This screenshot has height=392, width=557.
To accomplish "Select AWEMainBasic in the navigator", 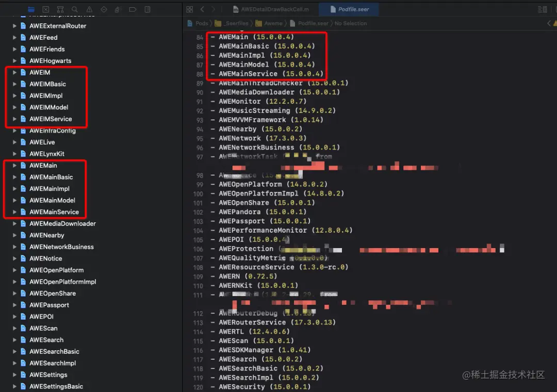I will pyautogui.click(x=51, y=177).
